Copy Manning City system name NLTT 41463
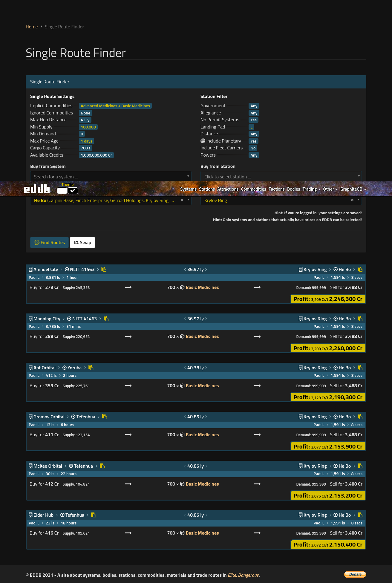Image resolution: width=392 pixels, height=583 pixels. [x=106, y=319]
